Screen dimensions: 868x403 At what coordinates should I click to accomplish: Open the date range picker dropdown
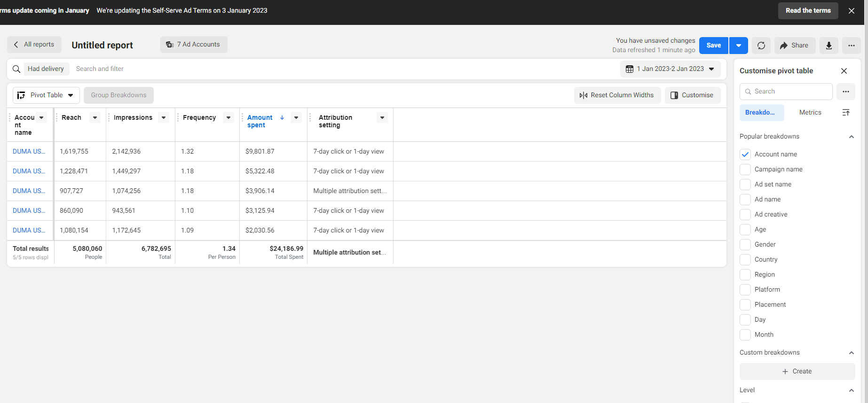click(x=671, y=69)
